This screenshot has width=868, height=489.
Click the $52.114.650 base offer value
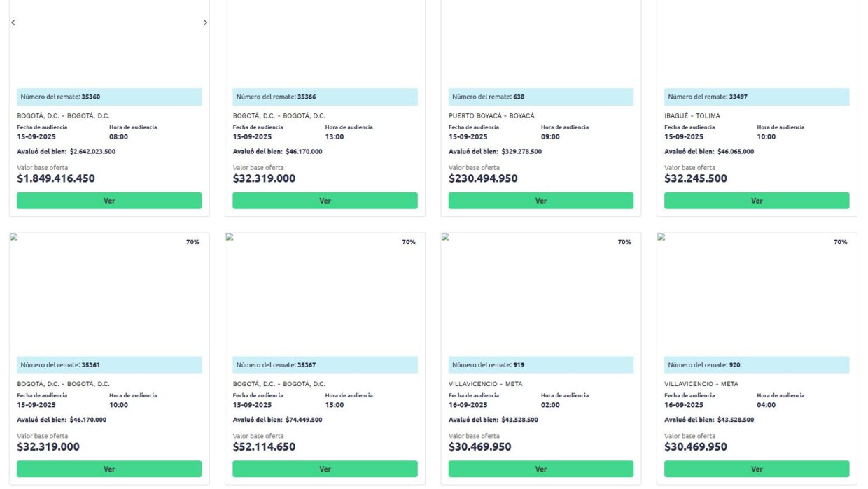[264, 446]
